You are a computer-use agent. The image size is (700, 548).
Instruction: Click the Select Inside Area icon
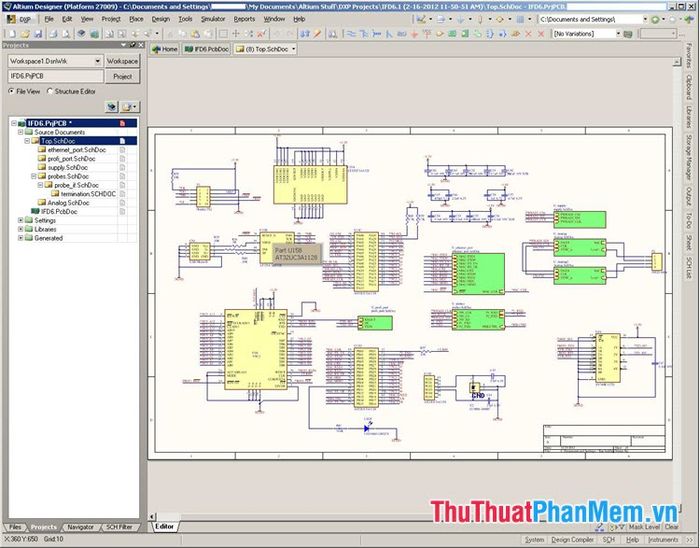pos(223,34)
